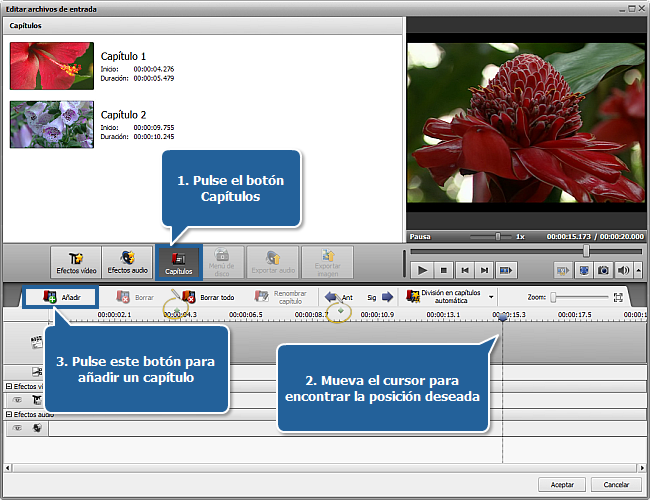650x500 pixels.
Task: Take a snapshot with the camera icon
Action: point(603,270)
